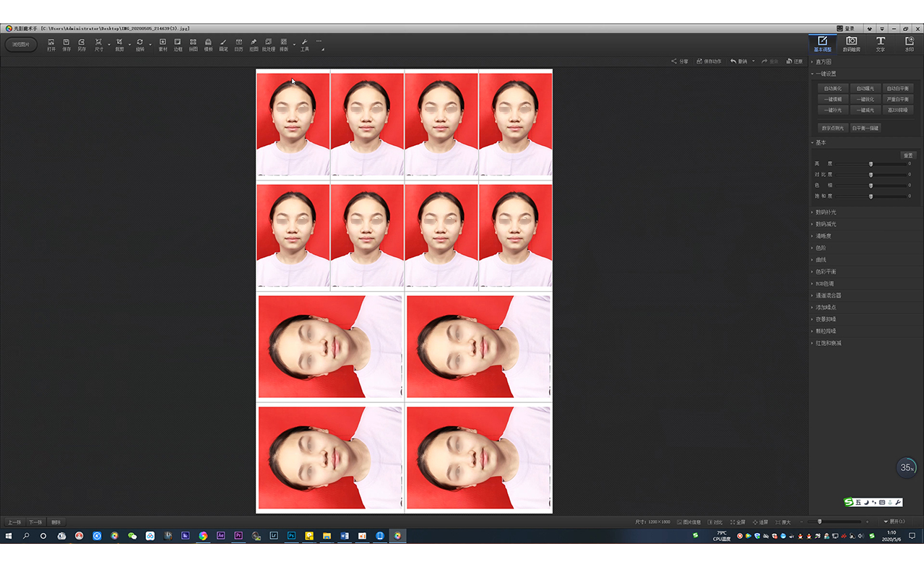Open the 尺寸 resize dropdown arrow
Viewport: 924px width, 572px height.
108,45
